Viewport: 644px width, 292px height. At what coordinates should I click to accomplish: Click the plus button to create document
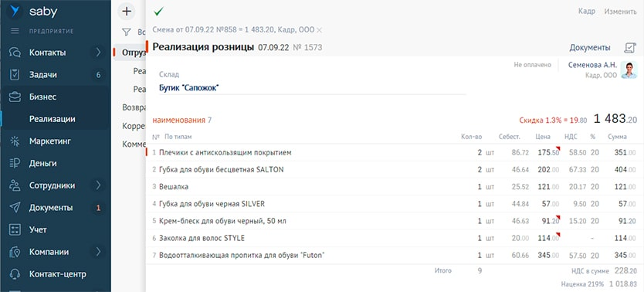point(127,11)
